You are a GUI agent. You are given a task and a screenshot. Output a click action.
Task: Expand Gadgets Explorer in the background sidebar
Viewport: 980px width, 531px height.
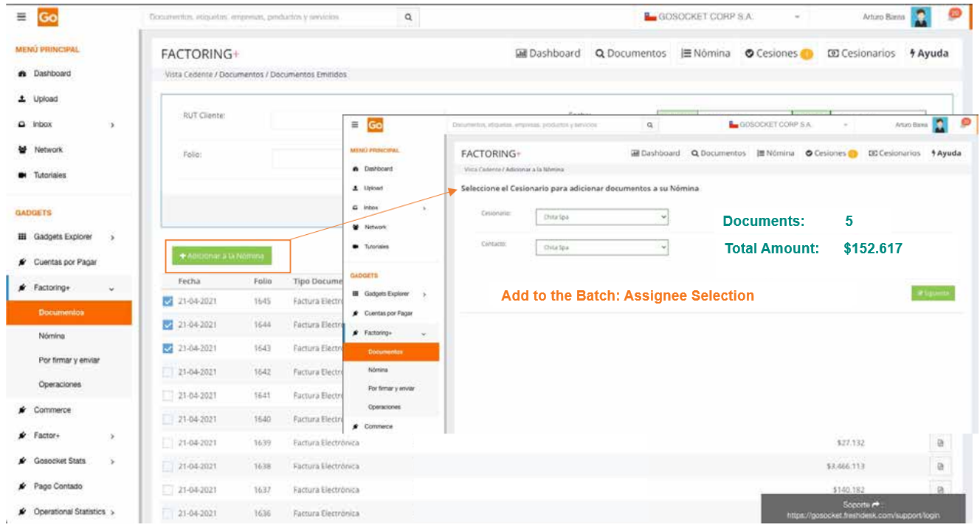(x=112, y=238)
